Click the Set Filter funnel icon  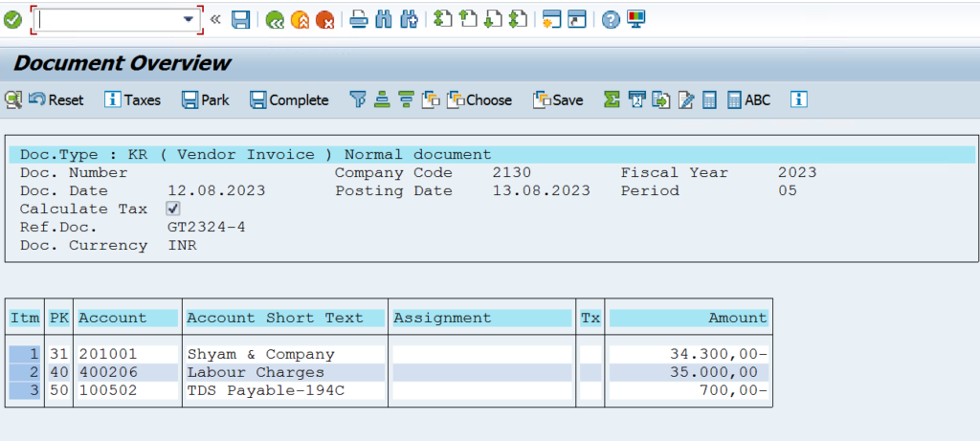click(358, 99)
